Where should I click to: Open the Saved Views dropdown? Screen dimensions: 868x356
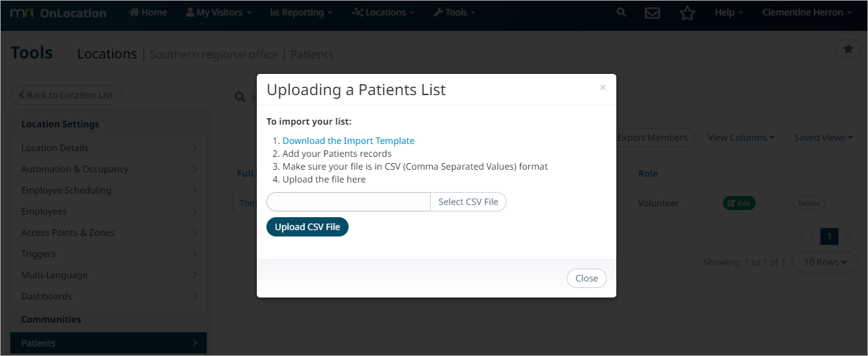click(x=823, y=138)
